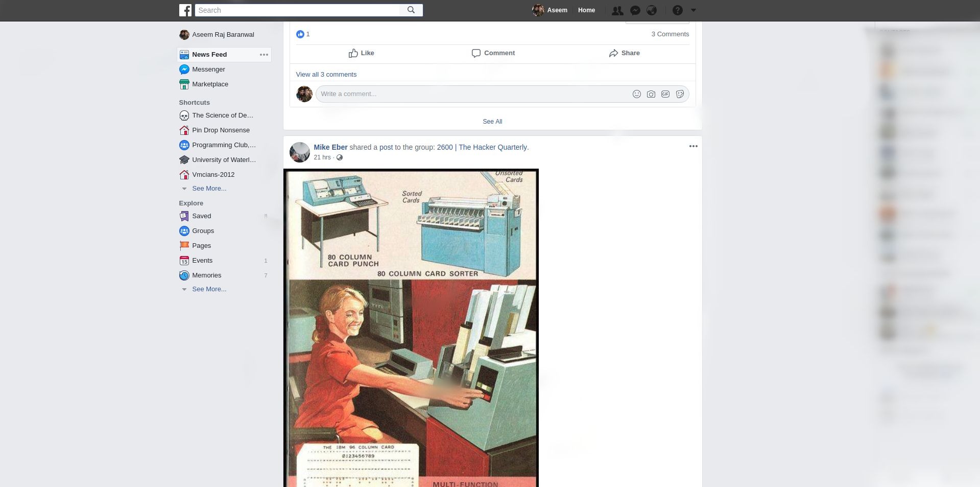Open Quick Help question mark icon
The image size is (980, 487).
click(677, 10)
